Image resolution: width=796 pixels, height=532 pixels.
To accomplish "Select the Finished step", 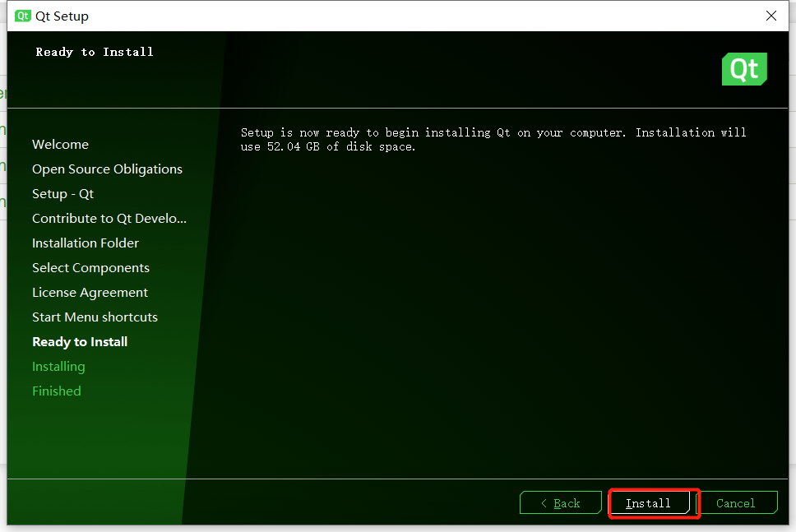I will 57,391.
